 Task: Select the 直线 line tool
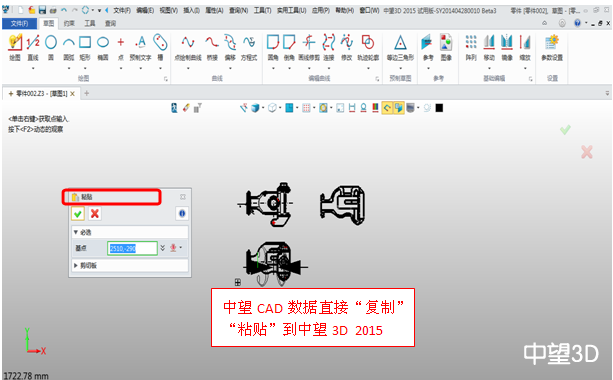33,47
